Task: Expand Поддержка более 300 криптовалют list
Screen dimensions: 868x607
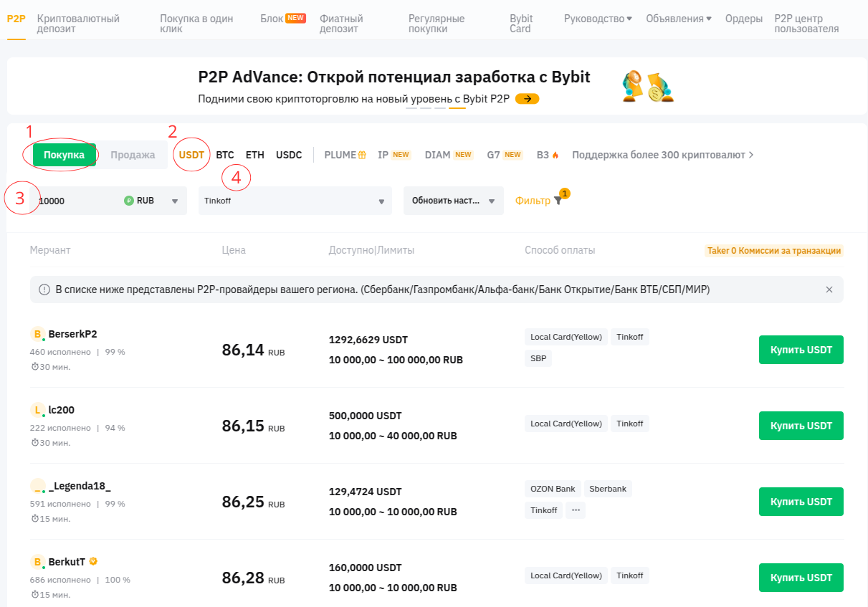Action: coord(663,155)
